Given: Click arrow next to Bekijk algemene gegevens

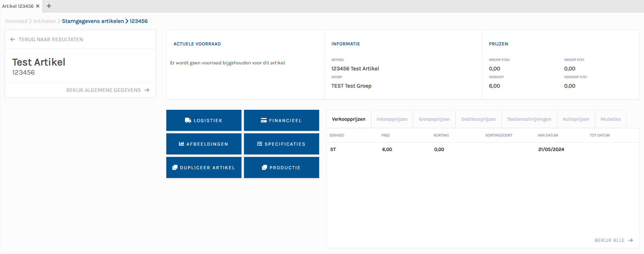Looking at the screenshot, I should click(x=147, y=90).
